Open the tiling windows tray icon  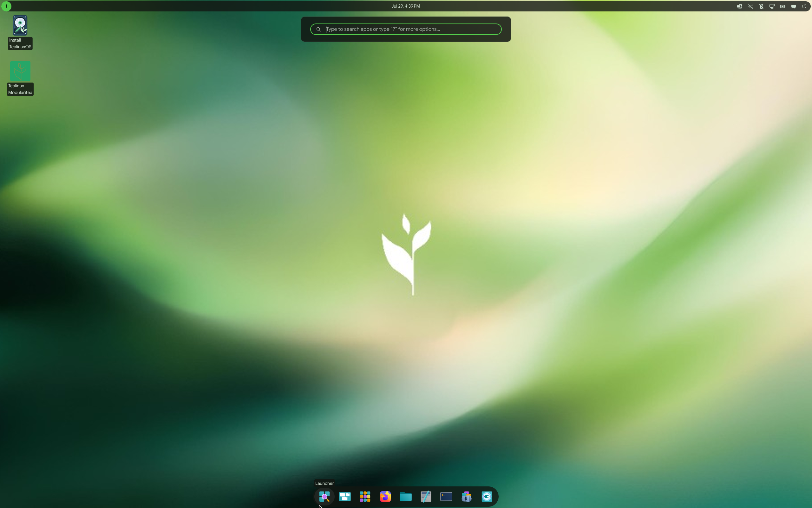click(x=740, y=6)
